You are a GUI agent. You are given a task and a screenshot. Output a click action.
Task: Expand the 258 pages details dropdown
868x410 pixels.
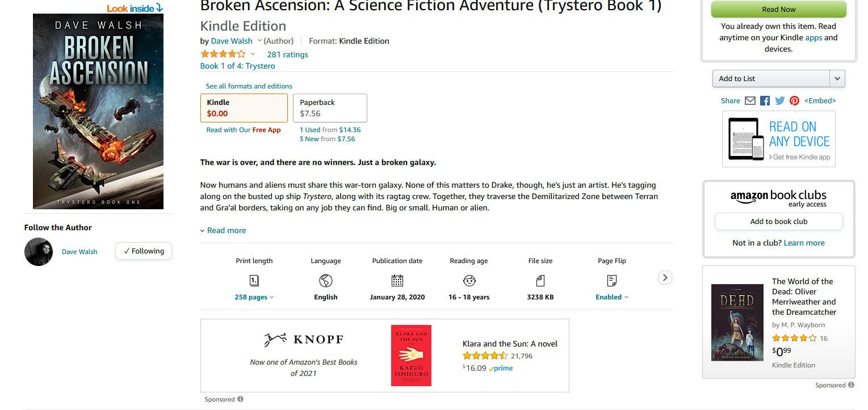pyautogui.click(x=254, y=297)
